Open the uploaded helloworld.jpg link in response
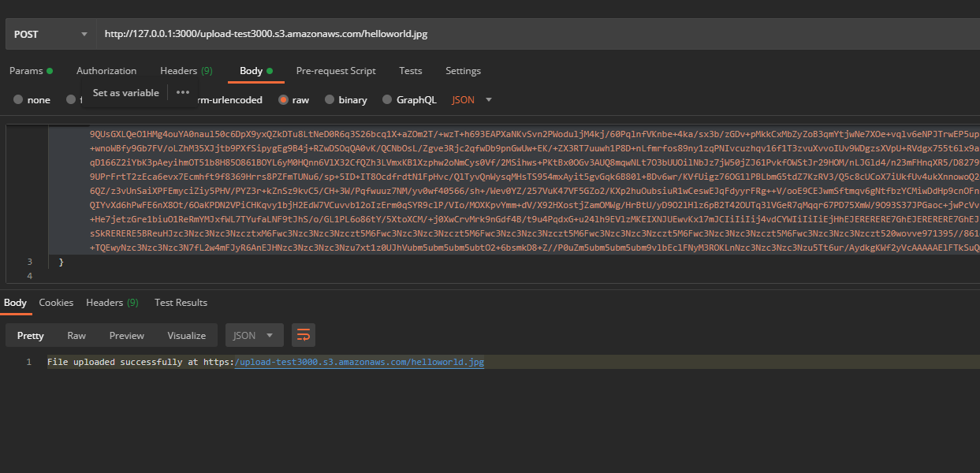 pyautogui.click(x=360, y=362)
